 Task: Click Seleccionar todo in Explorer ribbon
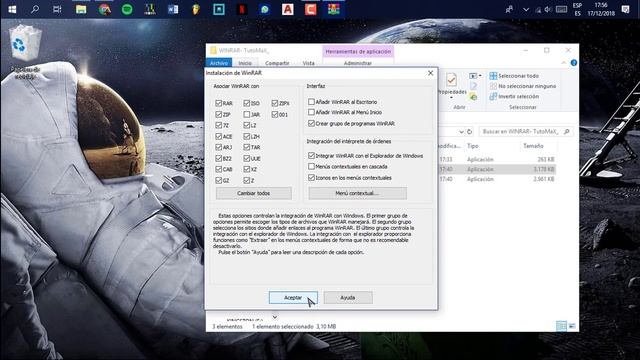[514, 76]
